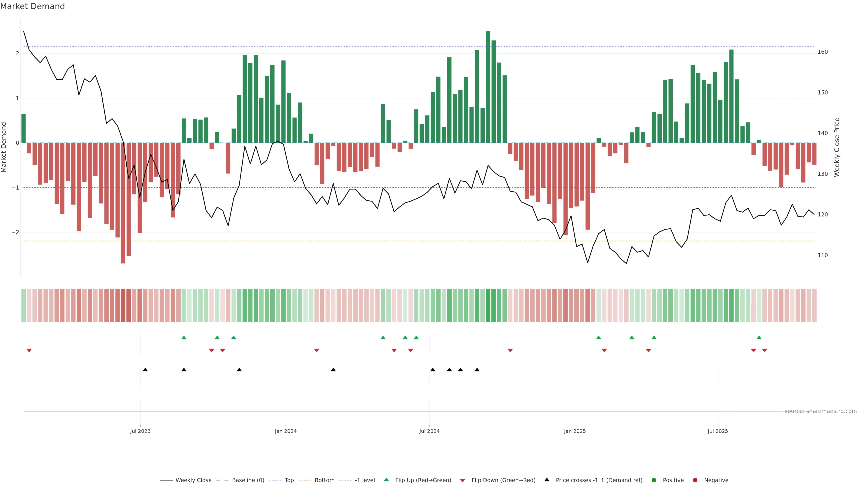Click the darkest red heatmap strip cell

pos(123,305)
